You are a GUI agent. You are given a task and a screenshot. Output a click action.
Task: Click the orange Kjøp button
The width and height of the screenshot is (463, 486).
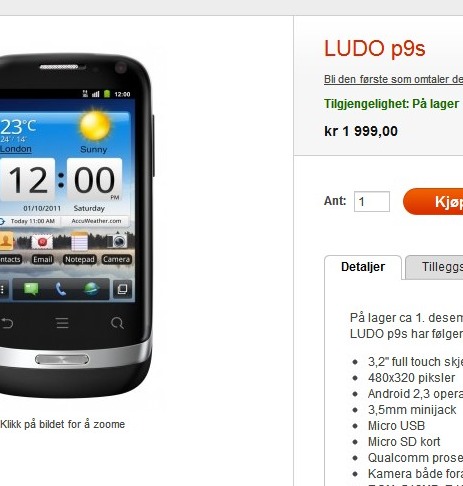pyautogui.click(x=433, y=201)
